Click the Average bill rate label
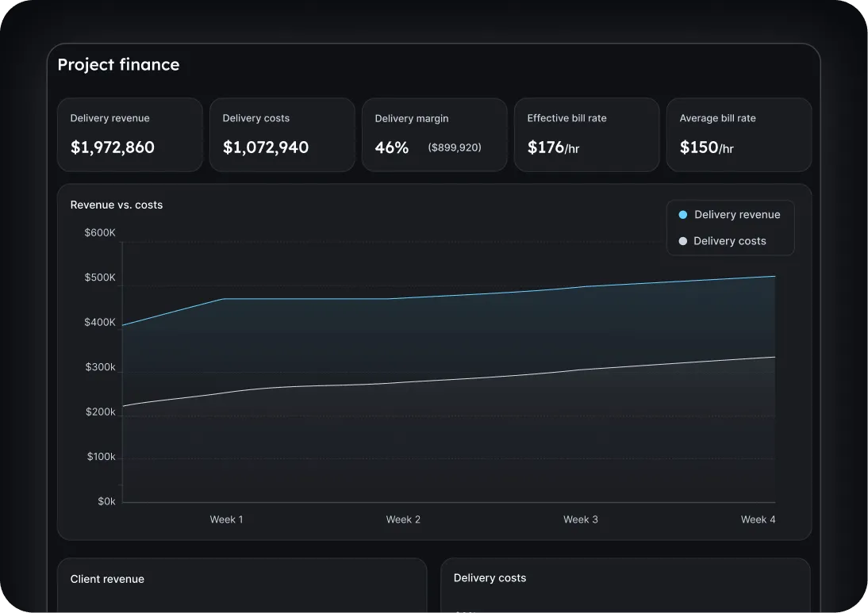The width and height of the screenshot is (868, 613). (717, 118)
